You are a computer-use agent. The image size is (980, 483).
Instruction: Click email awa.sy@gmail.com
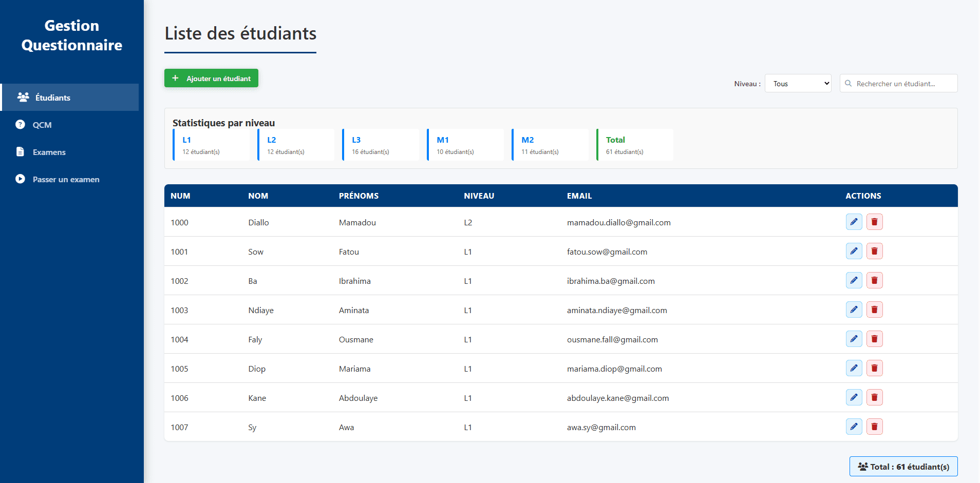click(601, 427)
